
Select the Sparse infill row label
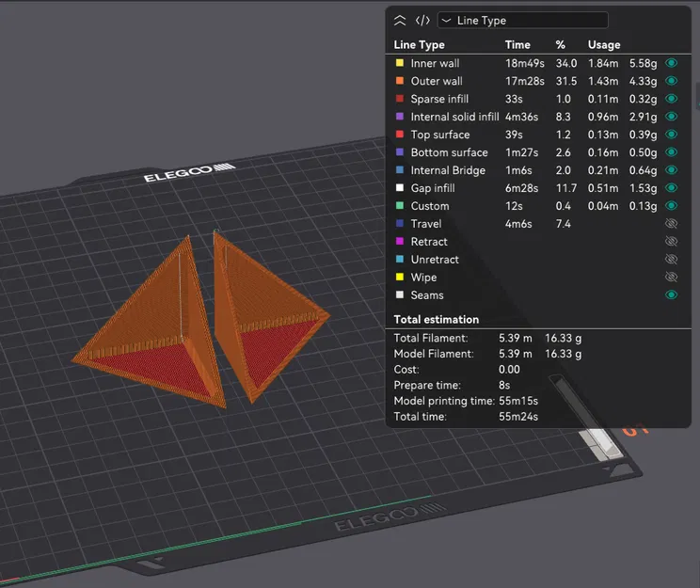439,99
